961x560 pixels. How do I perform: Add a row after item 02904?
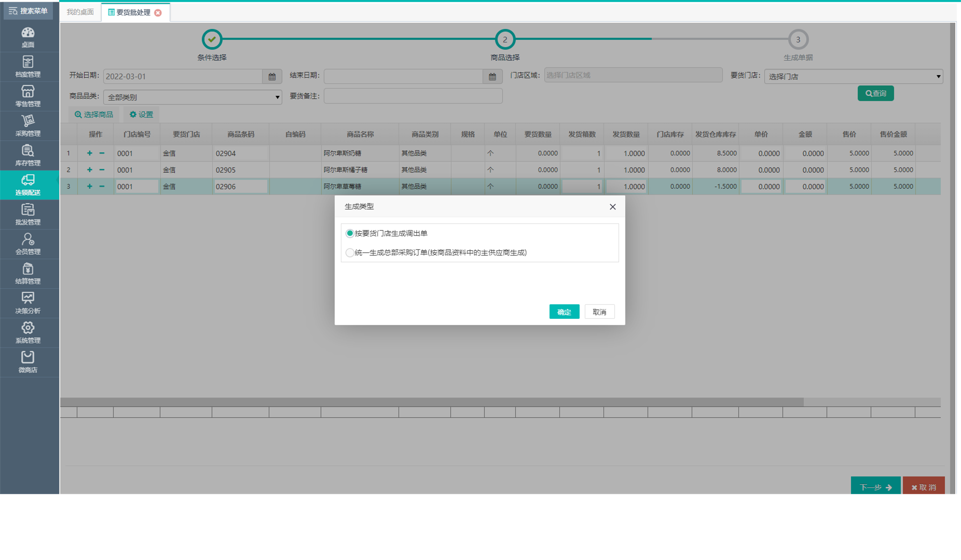[89, 153]
